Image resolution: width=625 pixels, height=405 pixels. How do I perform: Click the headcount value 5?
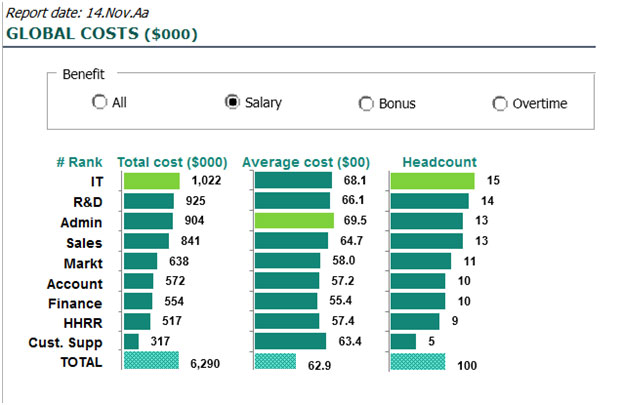[431, 341]
